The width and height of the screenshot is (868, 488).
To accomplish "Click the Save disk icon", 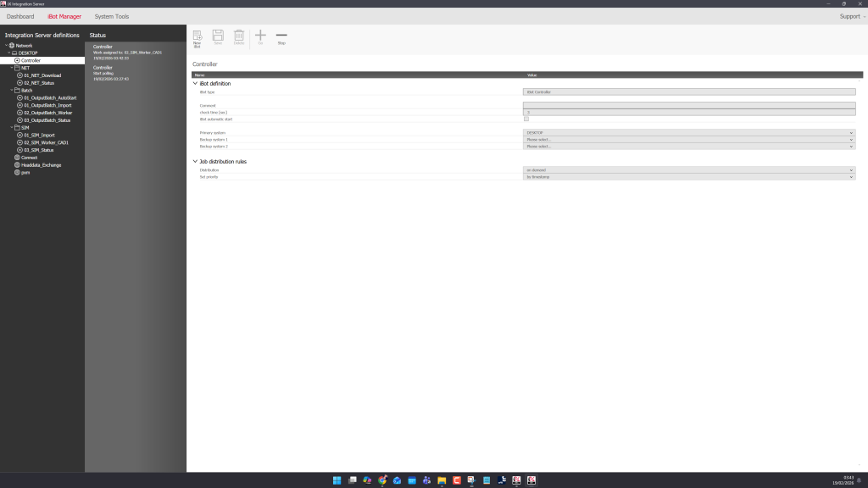I will [218, 36].
